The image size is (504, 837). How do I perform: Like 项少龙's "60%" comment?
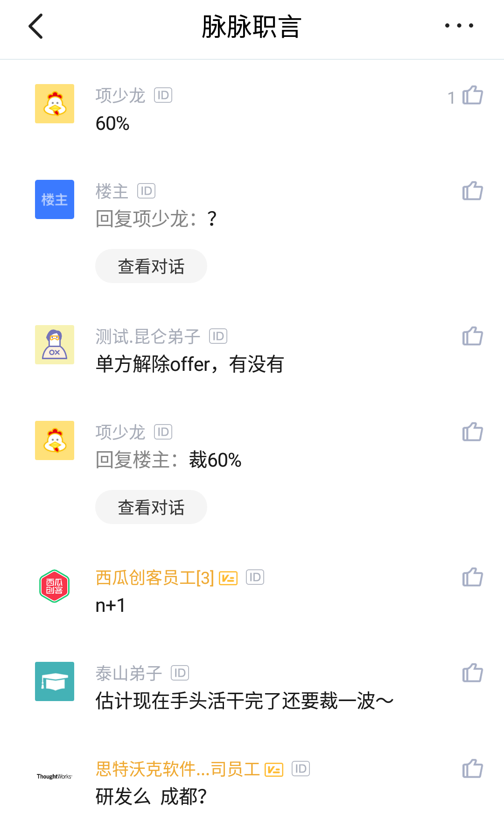click(x=472, y=96)
